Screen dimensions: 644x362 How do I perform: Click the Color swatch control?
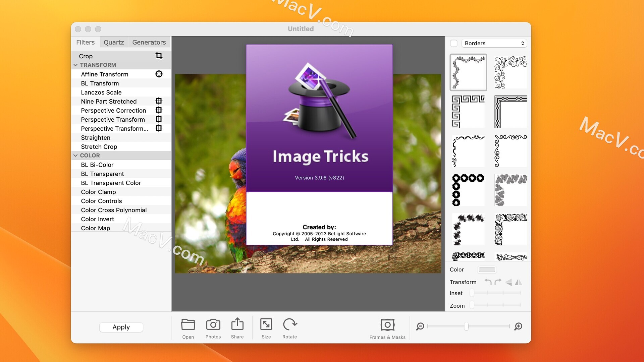point(487,269)
